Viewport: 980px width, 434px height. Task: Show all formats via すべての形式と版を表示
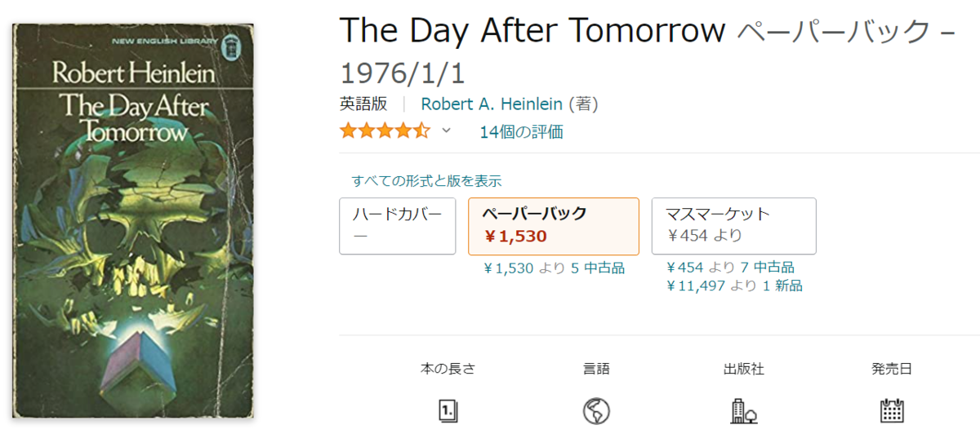(426, 181)
